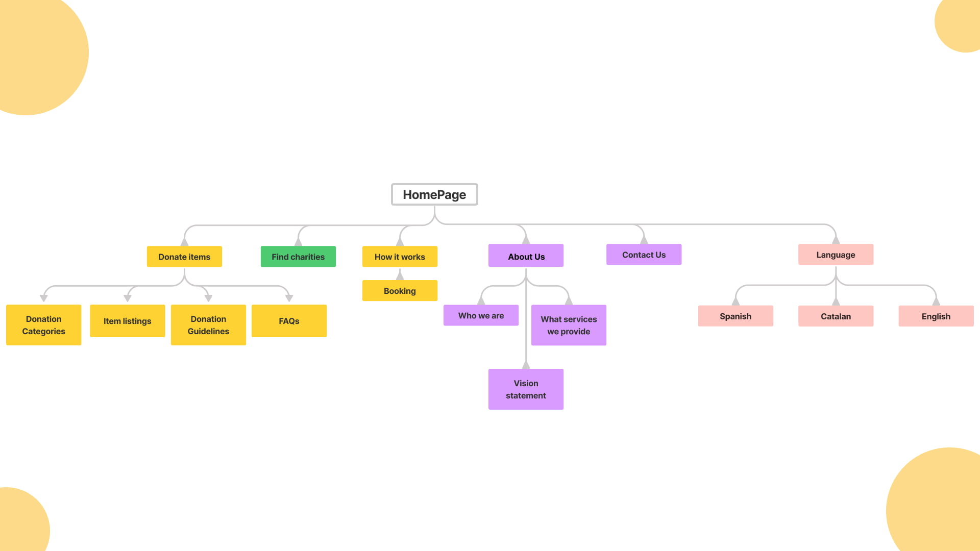
Task: Click the Donation Categories menu item
Action: click(x=43, y=325)
